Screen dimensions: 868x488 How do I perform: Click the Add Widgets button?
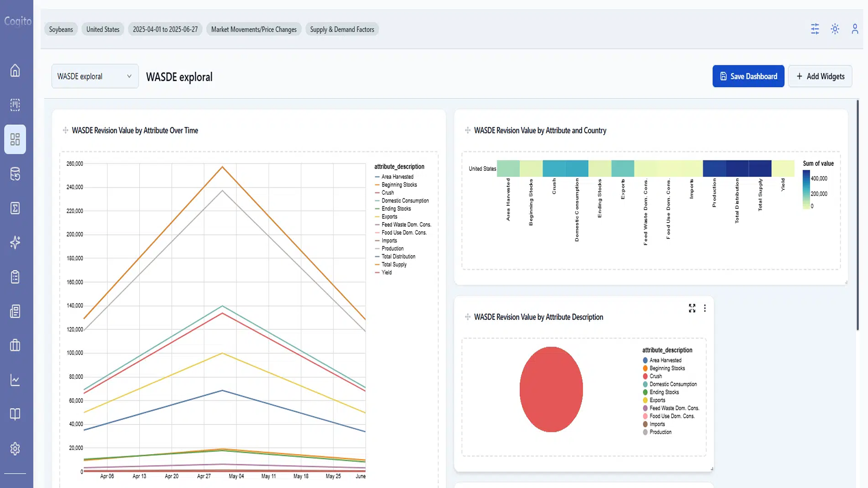820,77
